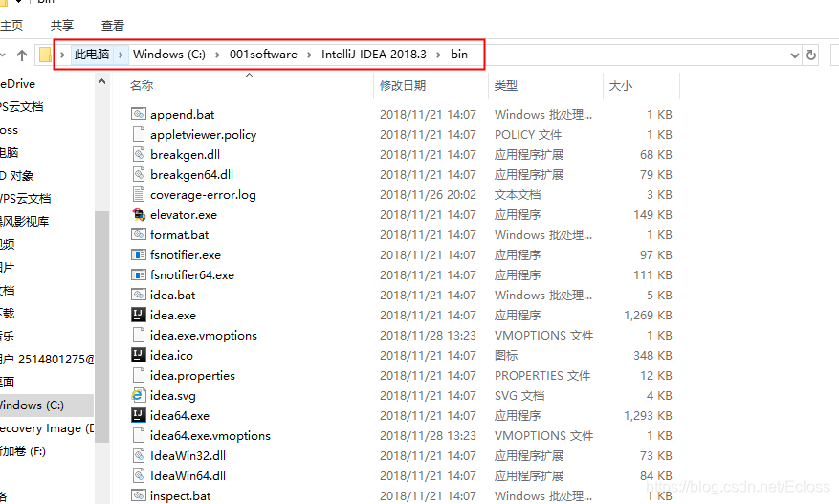Select 新加卷 (F:) in the navigation pane
Screen dimensions: 839x504
[x=22, y=451]
